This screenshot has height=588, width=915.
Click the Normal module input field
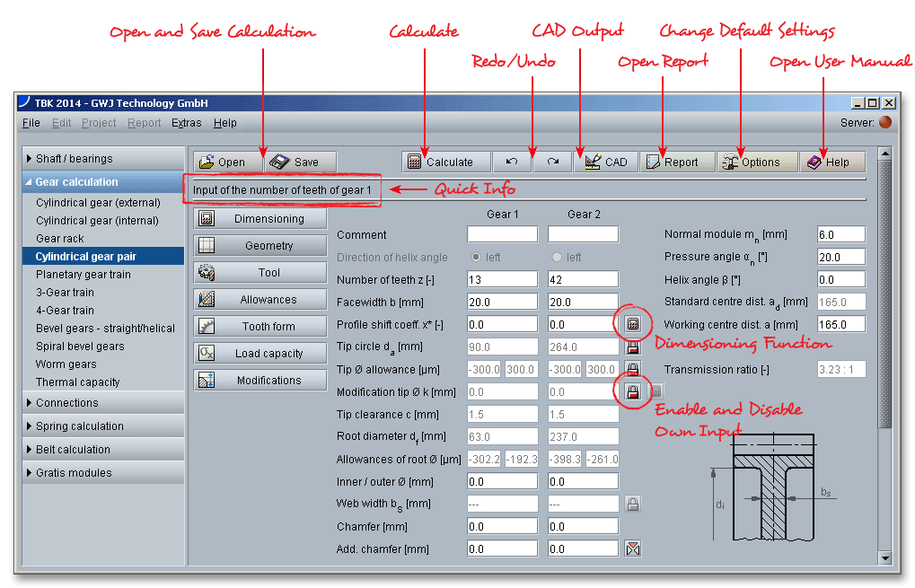click(x=841, y=234)
